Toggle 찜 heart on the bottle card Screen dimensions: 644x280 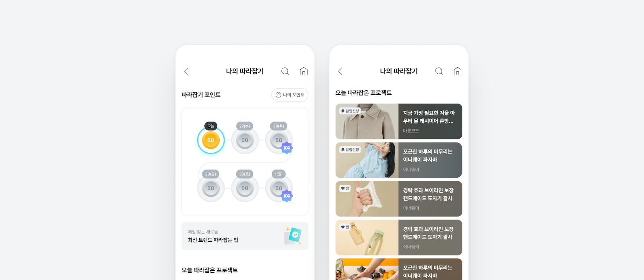[345, 227]
